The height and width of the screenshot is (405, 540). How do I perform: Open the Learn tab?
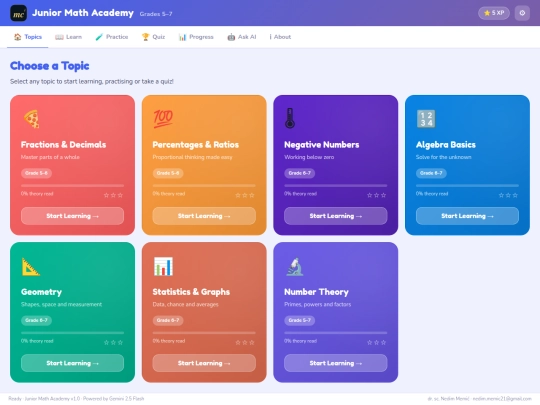point(69,37)
